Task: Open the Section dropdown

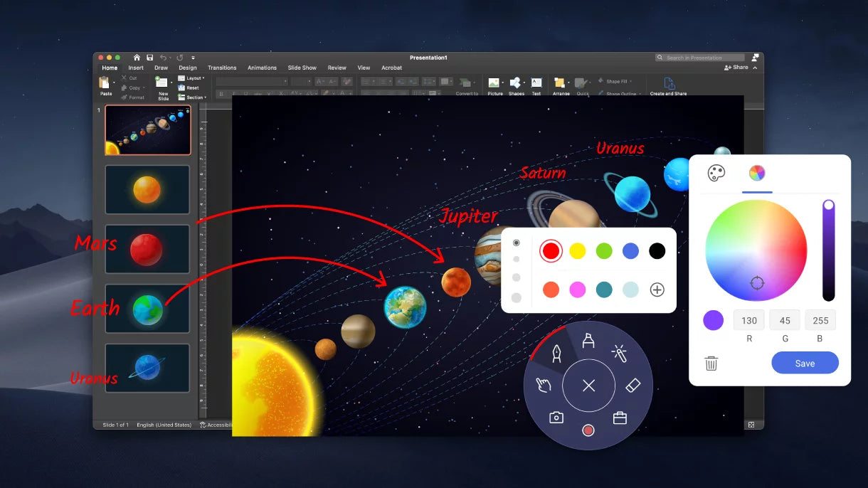Action: [x=194, y=97]
